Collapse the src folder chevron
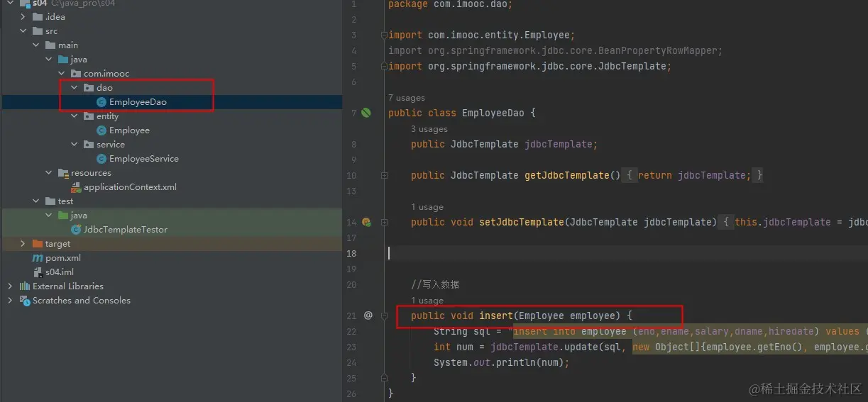Screen dimensions: 868x402 click(23, 31)
